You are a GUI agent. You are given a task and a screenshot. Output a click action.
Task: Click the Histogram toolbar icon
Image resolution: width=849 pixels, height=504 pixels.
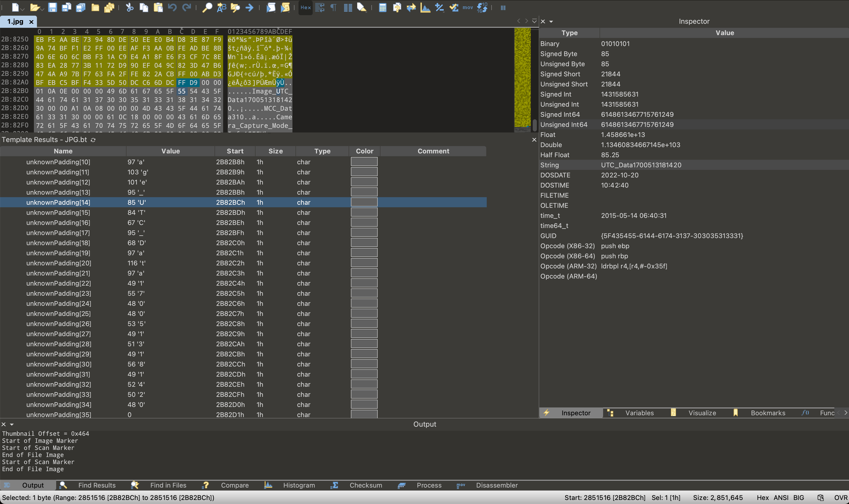pos(425,8)
